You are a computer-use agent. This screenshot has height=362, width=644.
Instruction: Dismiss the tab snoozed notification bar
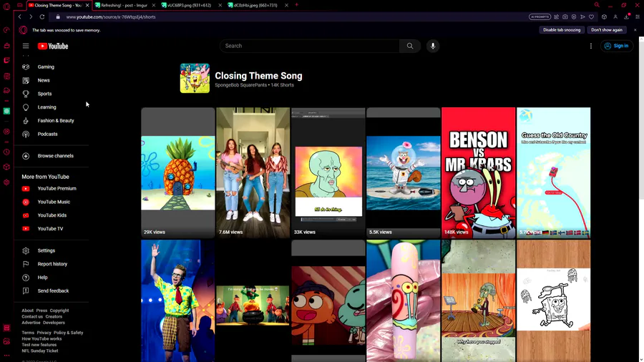635,30
